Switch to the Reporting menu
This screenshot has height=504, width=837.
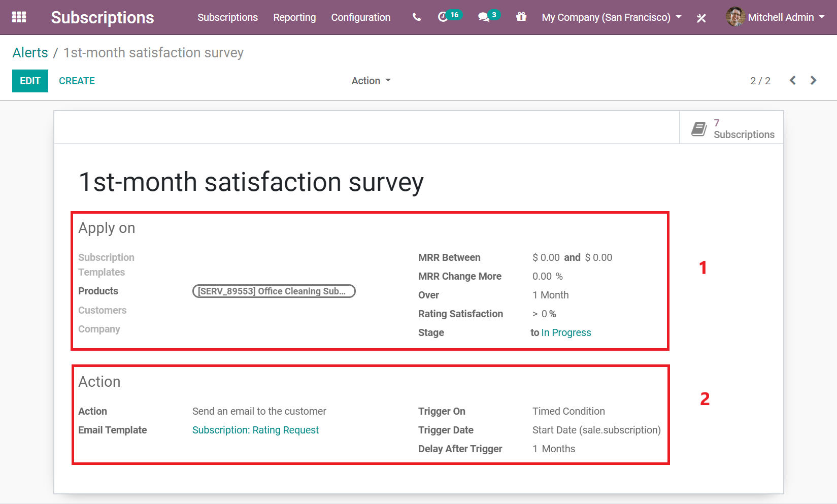[x=294, y=17]
